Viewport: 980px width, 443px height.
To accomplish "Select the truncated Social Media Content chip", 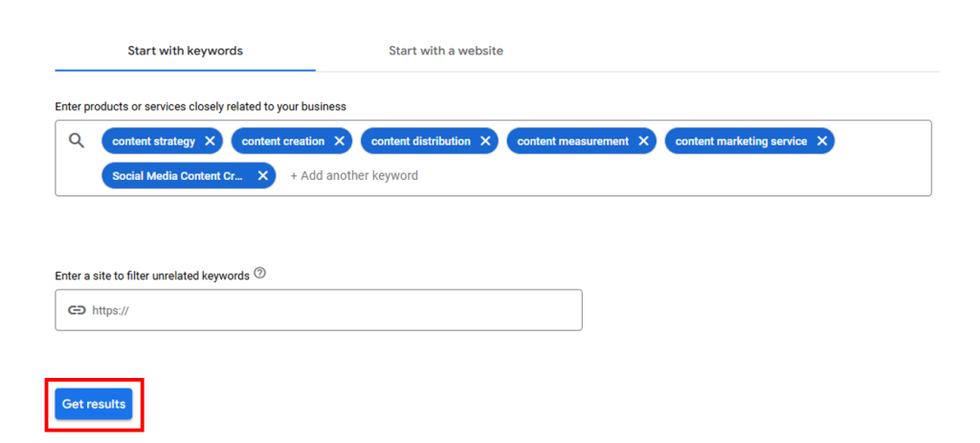I will coord(177,176).
